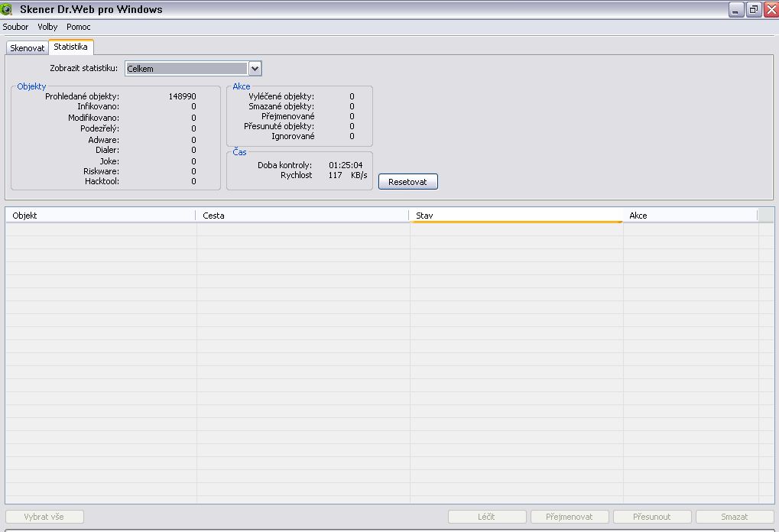
Task: Minimize the Dr.Web scanner window
Action: tap(736, 9)
